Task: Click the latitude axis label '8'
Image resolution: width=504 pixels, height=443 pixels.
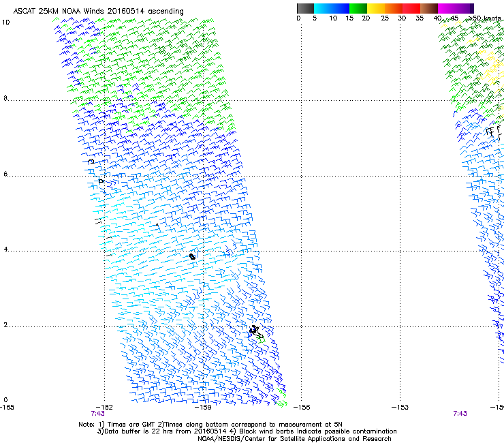Action: [5, 98]
